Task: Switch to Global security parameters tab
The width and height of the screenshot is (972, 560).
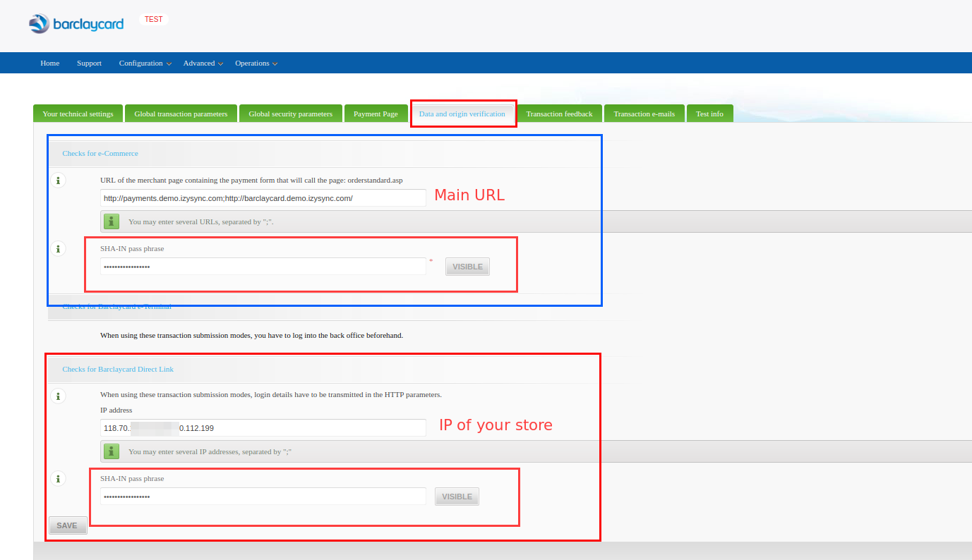Action: tap(290, 114)
